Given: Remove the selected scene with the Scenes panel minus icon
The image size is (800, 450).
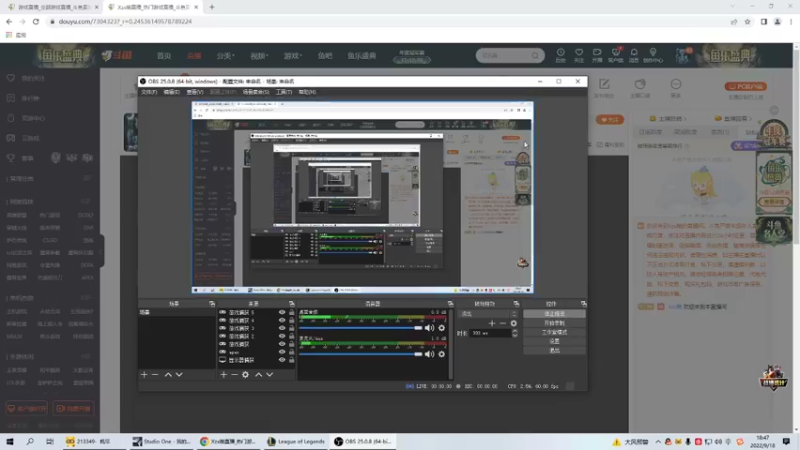Looking at the screenshot, I should click(155, 374).
